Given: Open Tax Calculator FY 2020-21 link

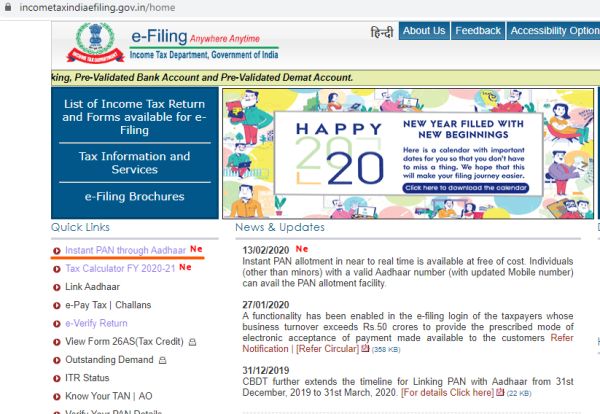Looking at the screenshot, I should tap(120, 269).
